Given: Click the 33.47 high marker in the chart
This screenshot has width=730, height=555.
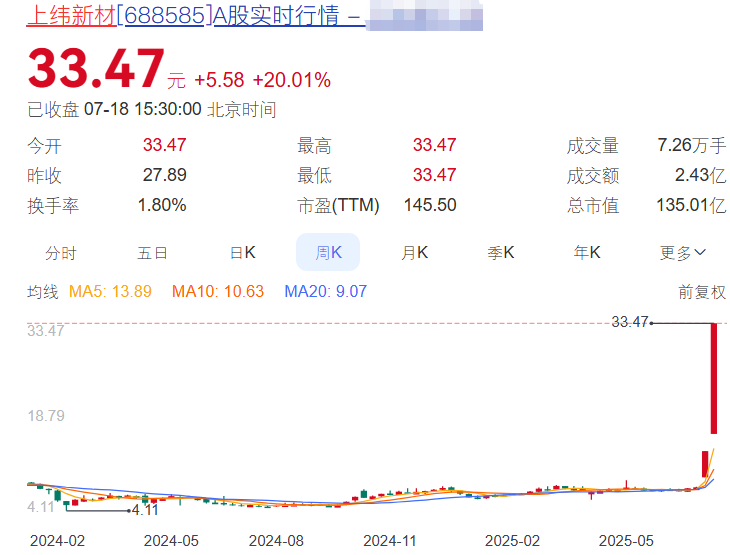Looking at the screenshot, I should tap(630, 322).
